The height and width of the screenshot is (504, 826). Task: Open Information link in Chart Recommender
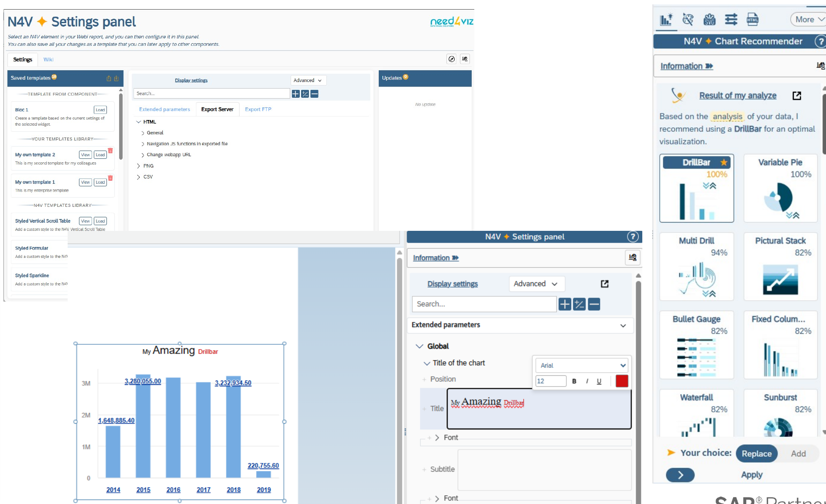point(686,66)
